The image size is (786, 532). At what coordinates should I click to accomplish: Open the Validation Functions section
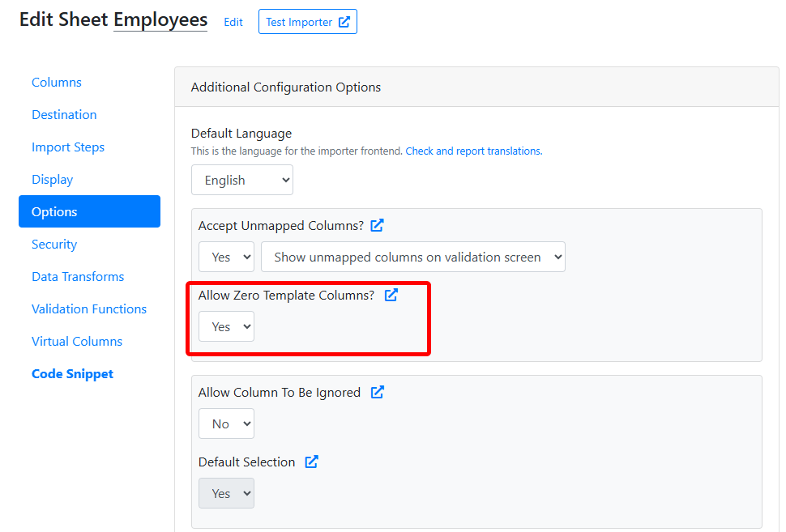89,309
